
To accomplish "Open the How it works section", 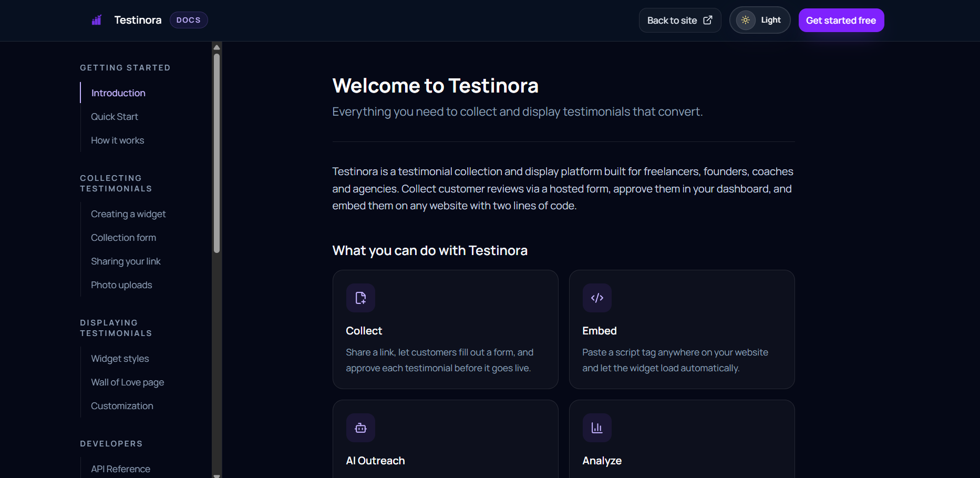I will click(117, 140).
